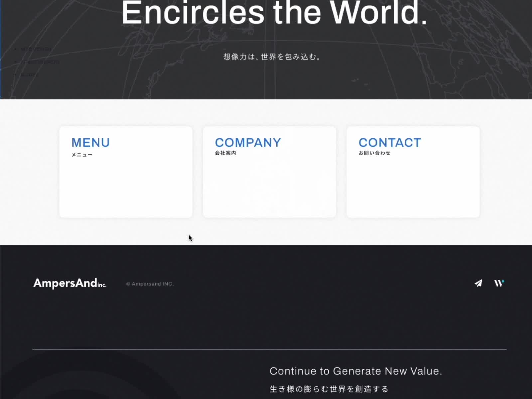Click the 生き様の膨らむ世界を創造する text

(329, 389)
